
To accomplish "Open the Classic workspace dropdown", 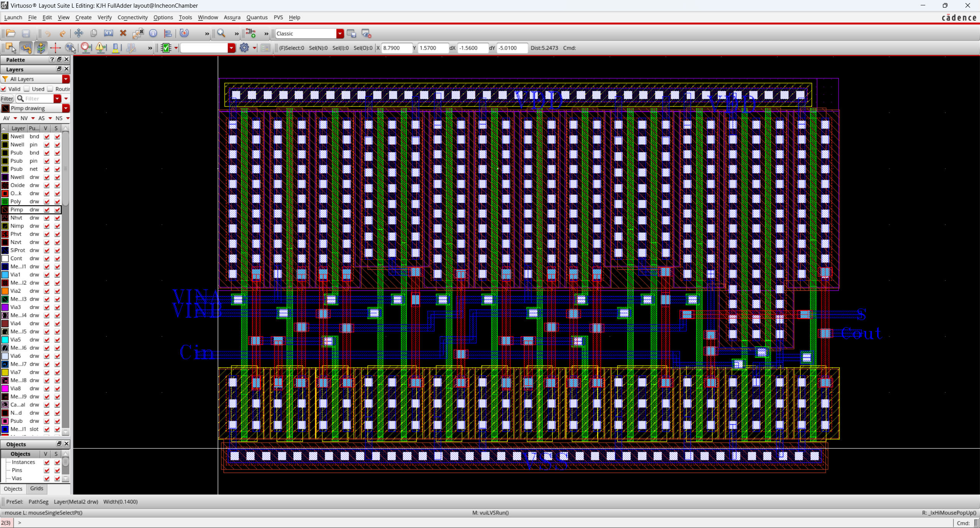I will point(340,34).
